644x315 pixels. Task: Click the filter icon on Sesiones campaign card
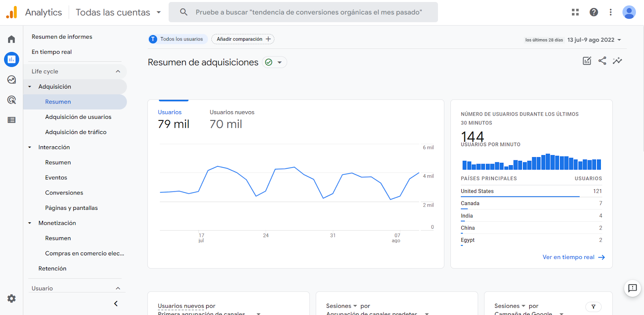[593, 307]
